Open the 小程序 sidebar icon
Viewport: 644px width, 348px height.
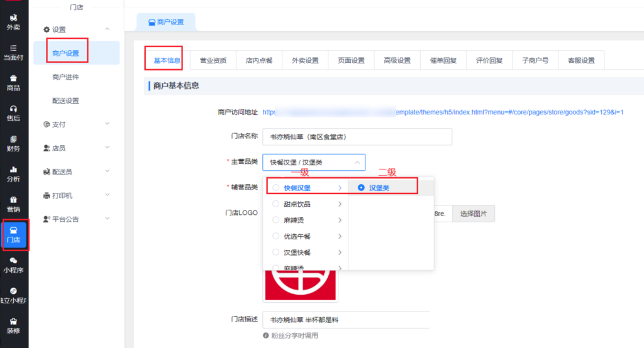(x=13, y=264)
